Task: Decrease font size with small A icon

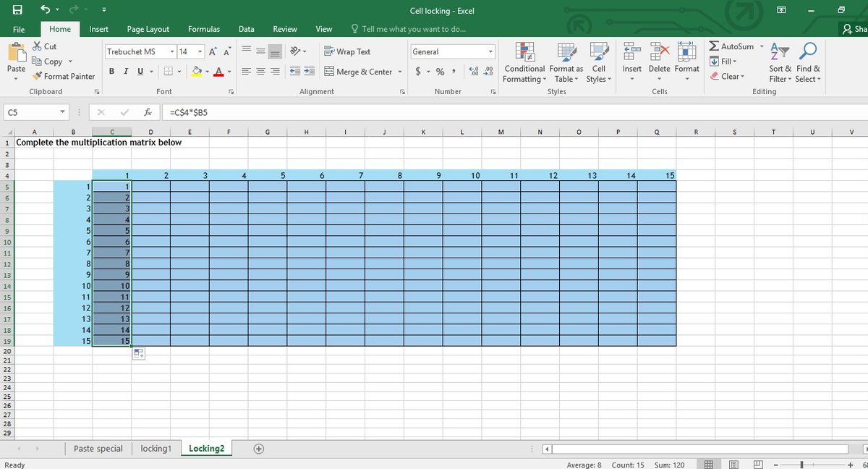Action: [226, 51]
